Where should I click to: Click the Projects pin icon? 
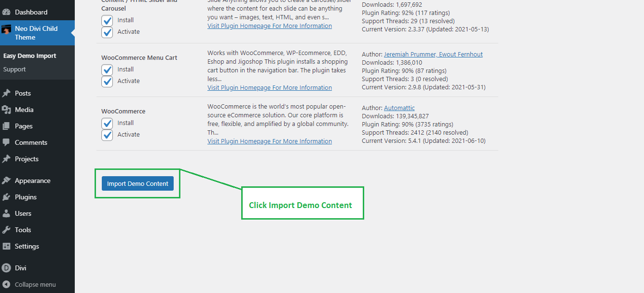pos(6,159)
